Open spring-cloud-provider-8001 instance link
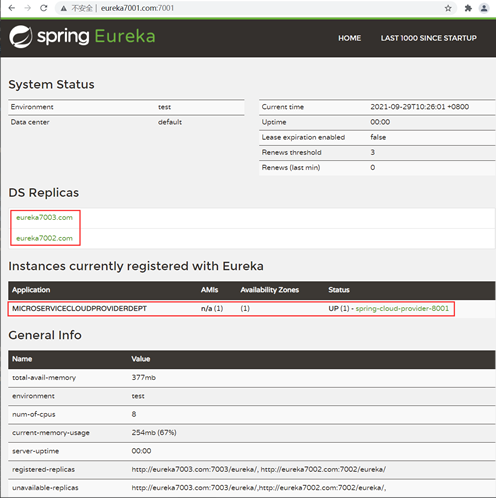 [x=402, y=308]
